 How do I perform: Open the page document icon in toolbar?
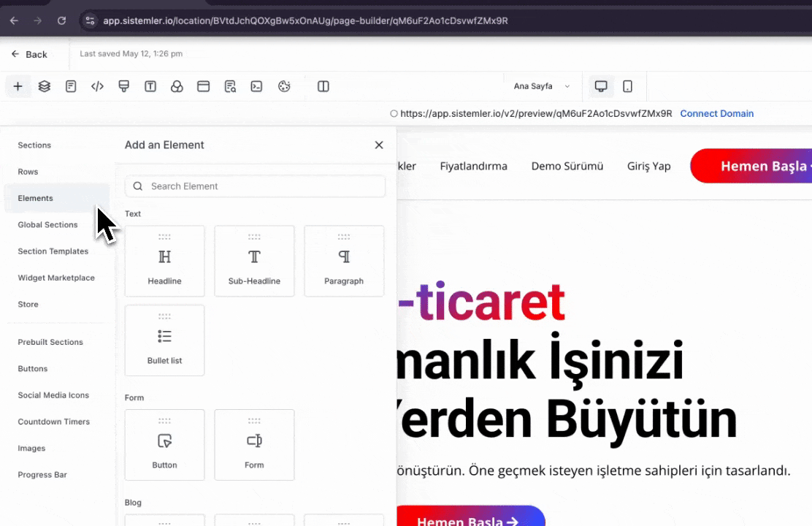pos(71,86)
